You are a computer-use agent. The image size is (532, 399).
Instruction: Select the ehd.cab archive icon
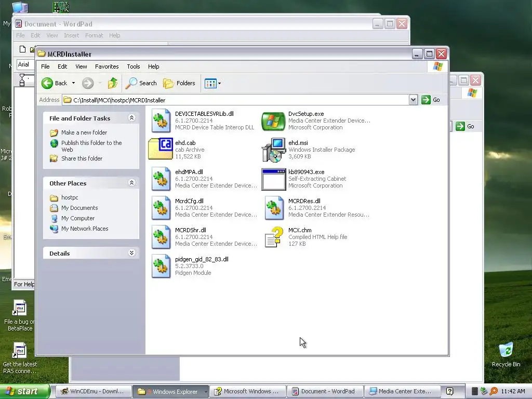tap(161, 149)
